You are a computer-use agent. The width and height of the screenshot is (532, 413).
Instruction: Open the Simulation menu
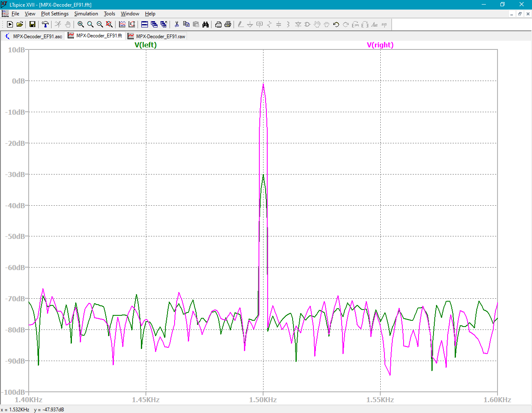click(86, 14)
